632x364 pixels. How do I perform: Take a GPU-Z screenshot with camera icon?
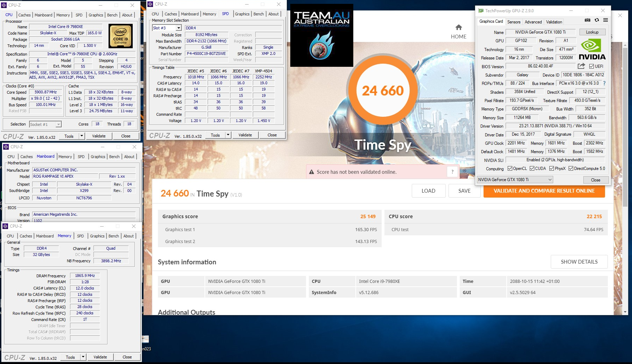[588, 20]
